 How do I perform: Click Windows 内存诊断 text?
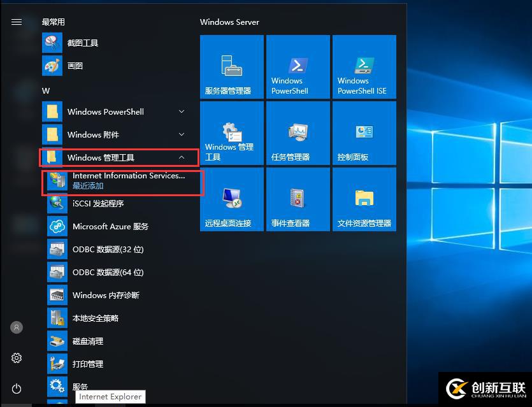tap(106, 295)
